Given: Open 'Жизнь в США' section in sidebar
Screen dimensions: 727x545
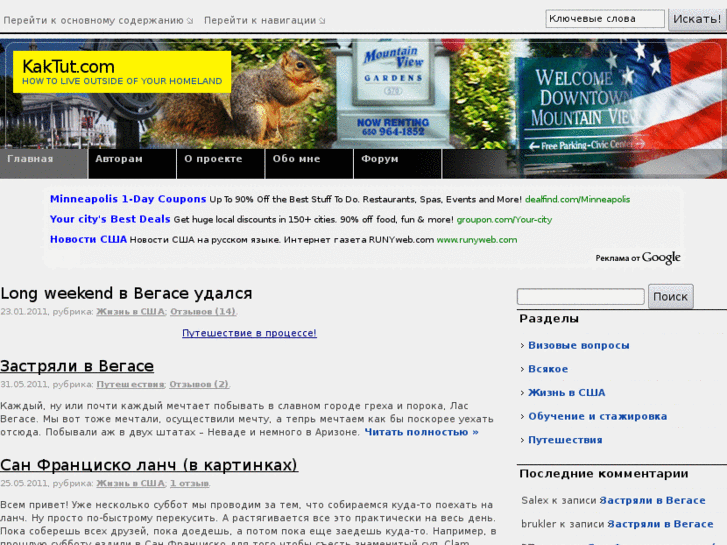Looking at the screenshot, I should pos(567,393).
